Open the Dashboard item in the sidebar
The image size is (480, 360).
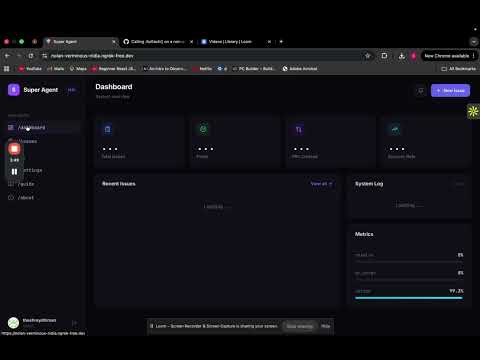(x=43, y=127)
